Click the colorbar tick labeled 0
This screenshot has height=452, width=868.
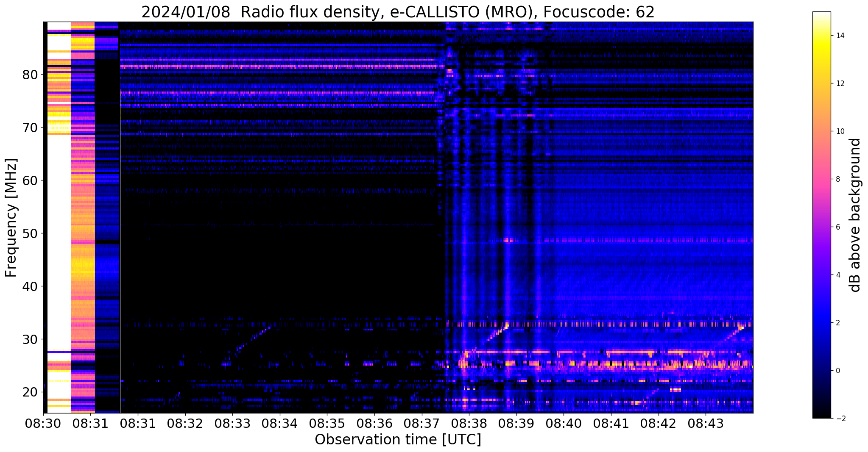point(837,371)
